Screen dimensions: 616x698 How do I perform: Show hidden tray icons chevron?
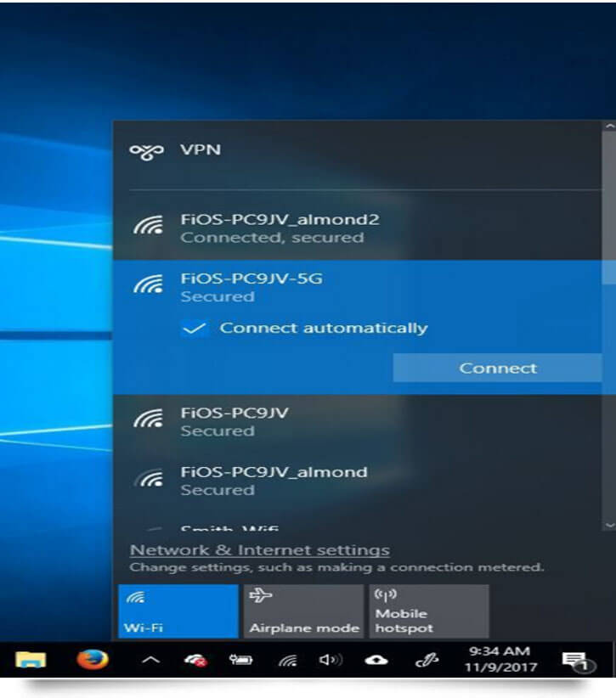point(150,660)
